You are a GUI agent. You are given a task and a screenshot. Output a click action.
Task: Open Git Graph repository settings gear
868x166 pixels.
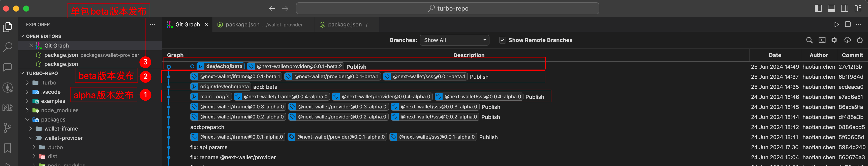[834, 40]
